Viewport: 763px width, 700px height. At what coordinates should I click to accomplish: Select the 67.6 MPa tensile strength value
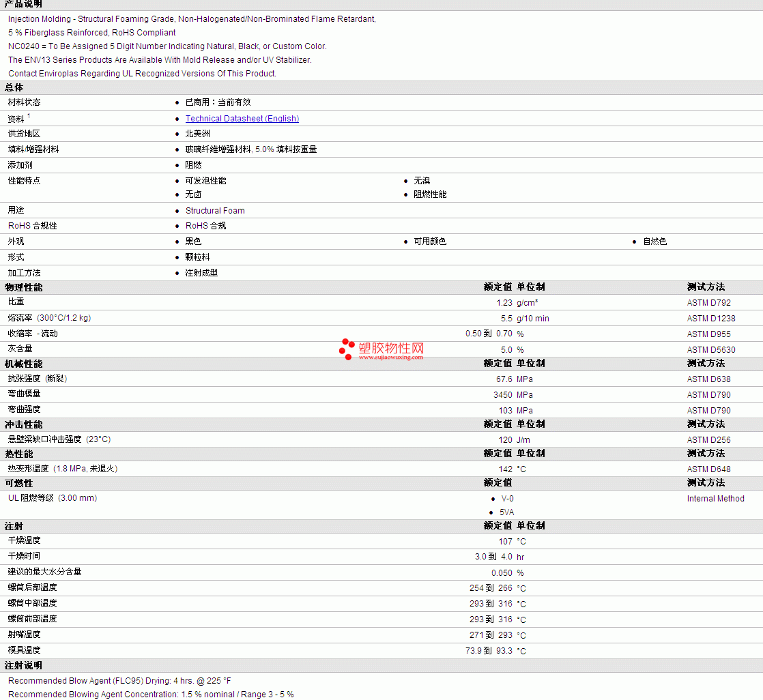[x=515, y=379]
